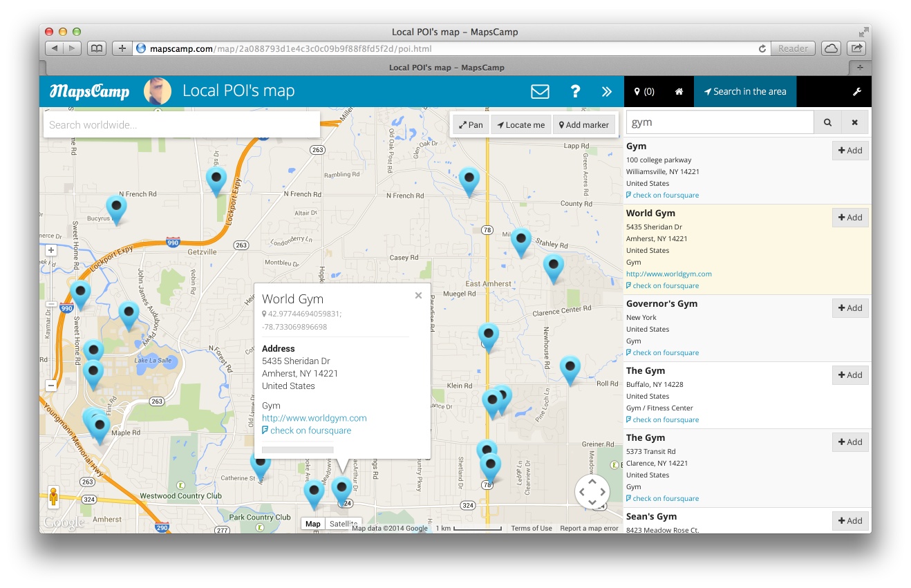Toggle the Pan mode button

(471, 125)
